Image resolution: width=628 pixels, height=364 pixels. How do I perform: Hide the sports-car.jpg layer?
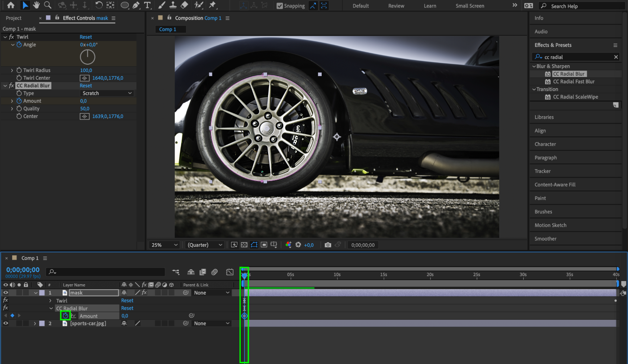point(6,323)
